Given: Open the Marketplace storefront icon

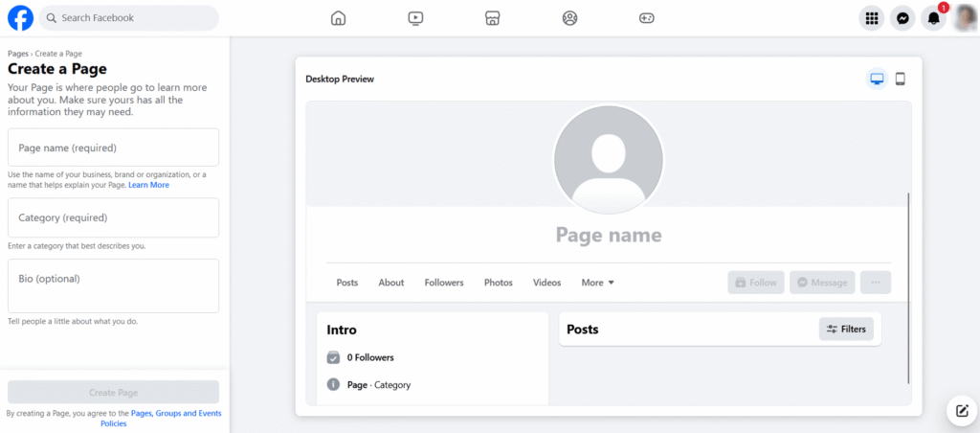Looking at the screenshot, I should pos(493,18).
